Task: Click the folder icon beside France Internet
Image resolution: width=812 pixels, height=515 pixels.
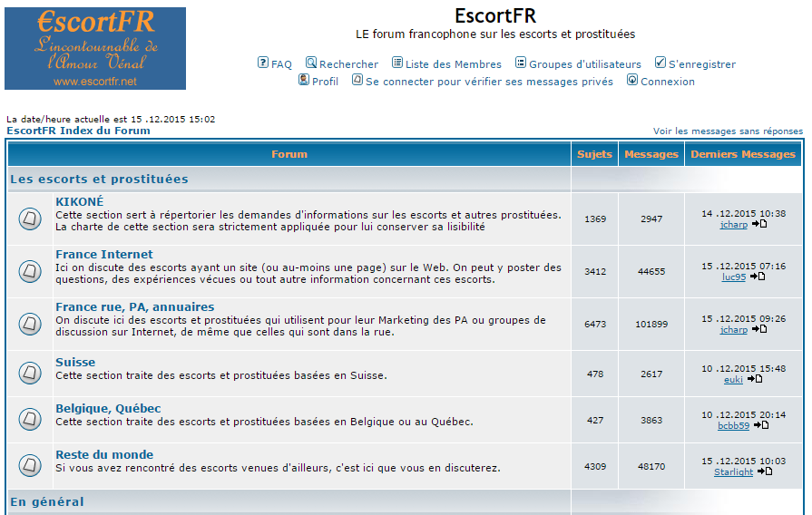Action: coord(30,271)
